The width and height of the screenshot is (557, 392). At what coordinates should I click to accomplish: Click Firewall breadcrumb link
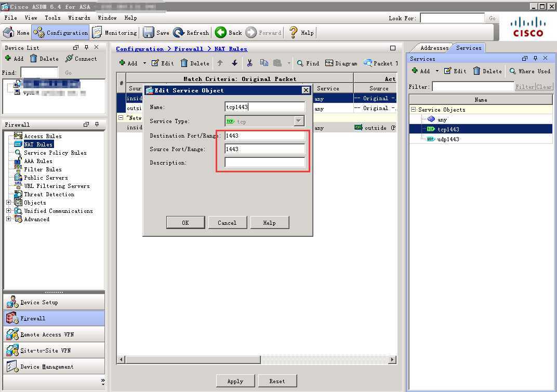coord(189,49)
